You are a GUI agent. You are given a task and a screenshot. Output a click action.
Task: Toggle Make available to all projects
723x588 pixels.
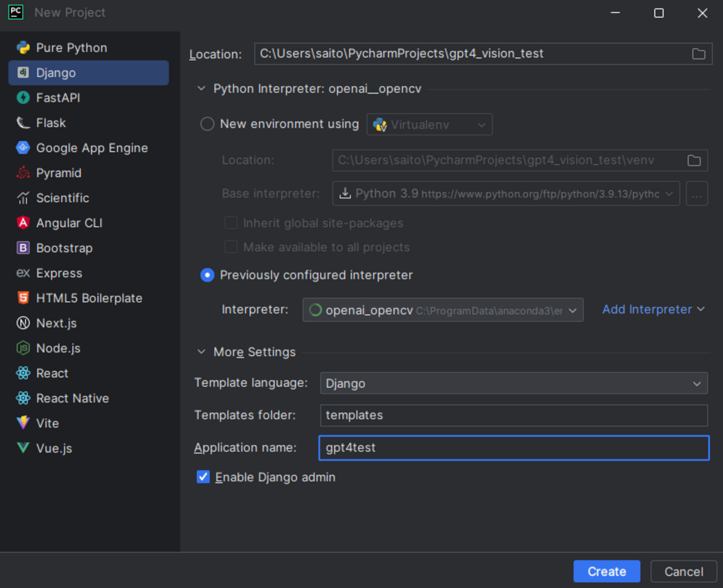pos(231,247)
